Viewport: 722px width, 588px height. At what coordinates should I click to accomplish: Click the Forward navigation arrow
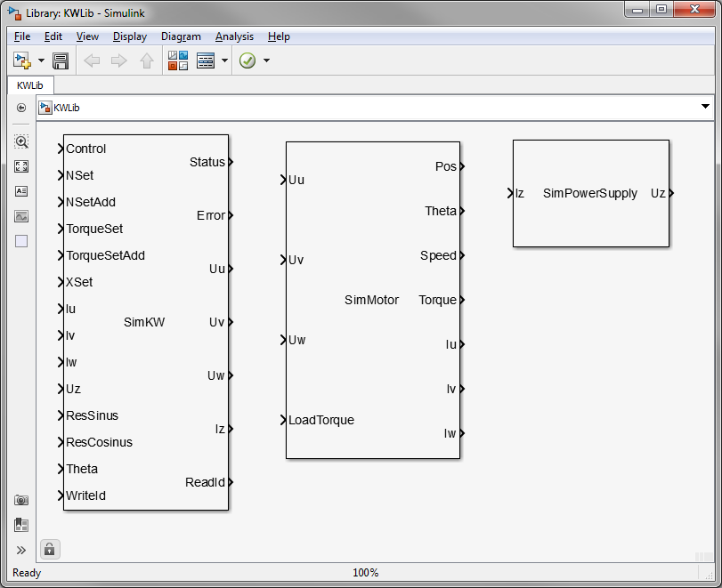pyautogui.click(x=118, y=60)
